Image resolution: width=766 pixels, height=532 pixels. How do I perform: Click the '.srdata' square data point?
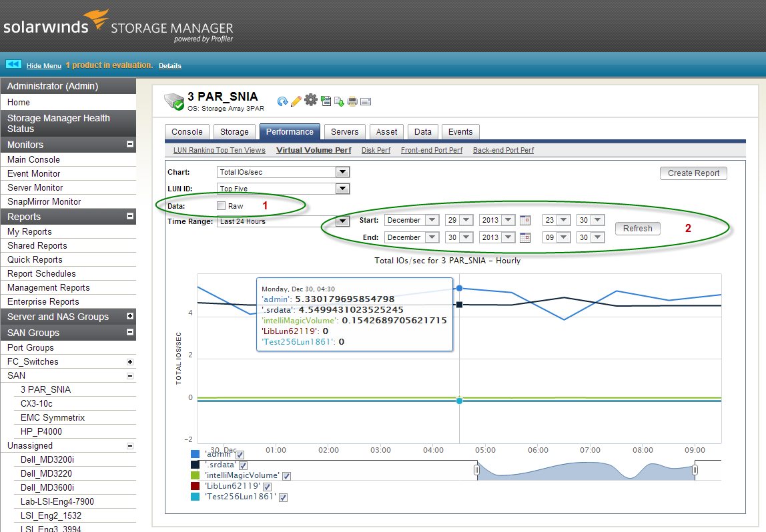pos(460,305)
